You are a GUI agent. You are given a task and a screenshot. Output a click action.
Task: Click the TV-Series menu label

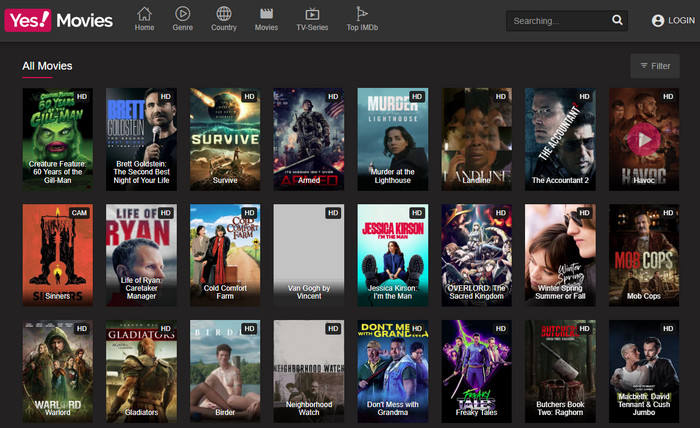tap(312, 28)
